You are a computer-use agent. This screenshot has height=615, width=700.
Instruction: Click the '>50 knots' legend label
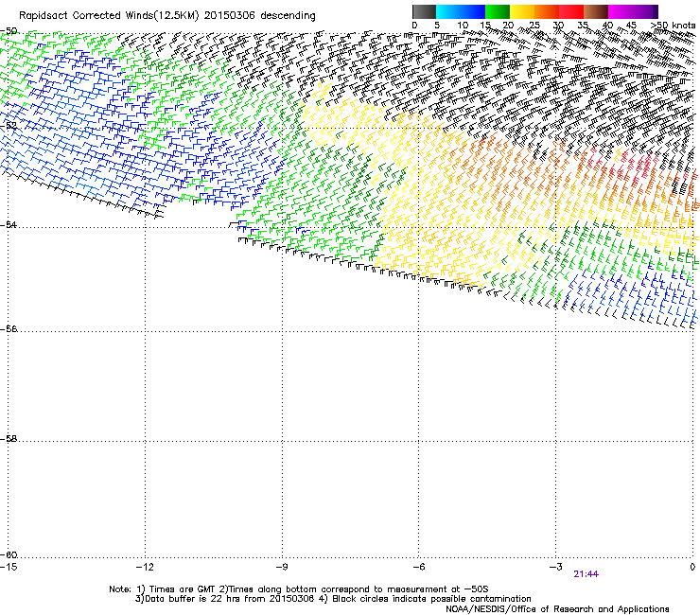point(673,26)
